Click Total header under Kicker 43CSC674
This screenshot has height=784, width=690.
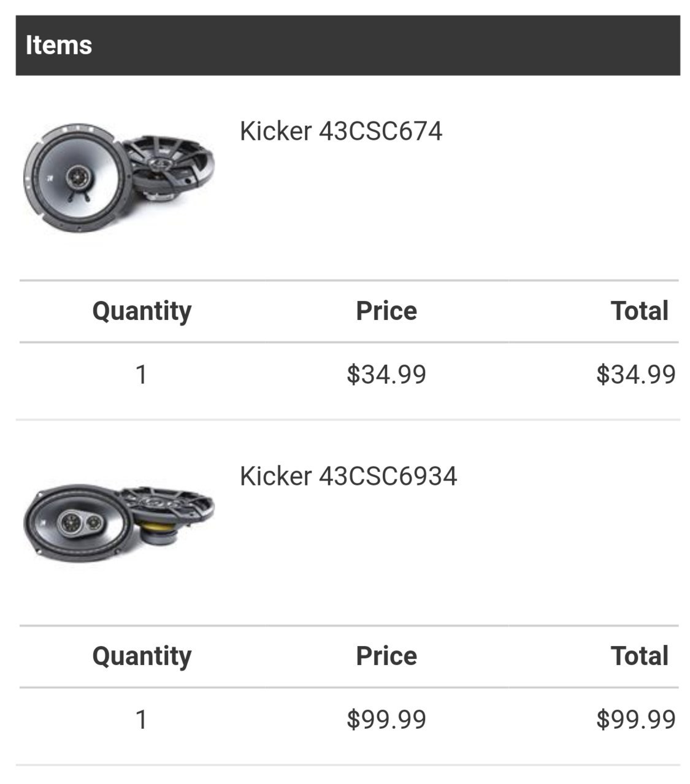(639, 311)
